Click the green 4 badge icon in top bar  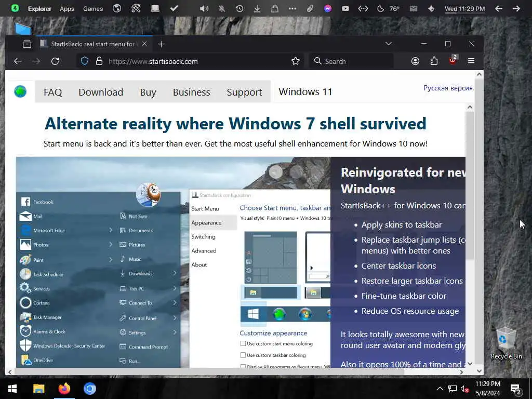tap(15, 8)
